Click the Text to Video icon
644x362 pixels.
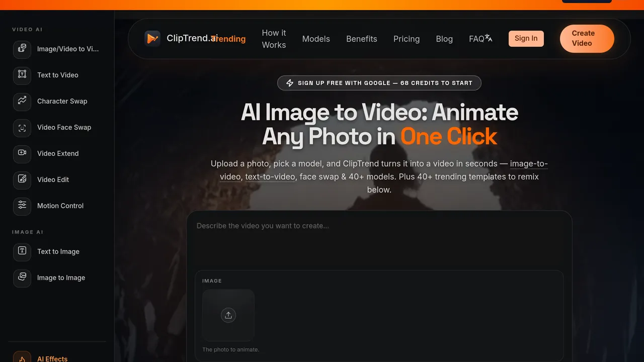click(22, 75)
